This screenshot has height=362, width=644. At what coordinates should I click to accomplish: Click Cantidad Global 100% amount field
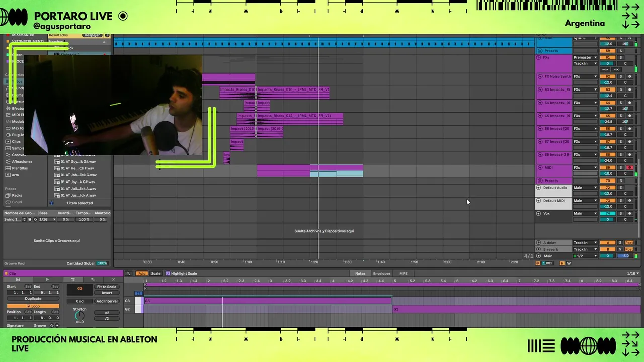102,263
